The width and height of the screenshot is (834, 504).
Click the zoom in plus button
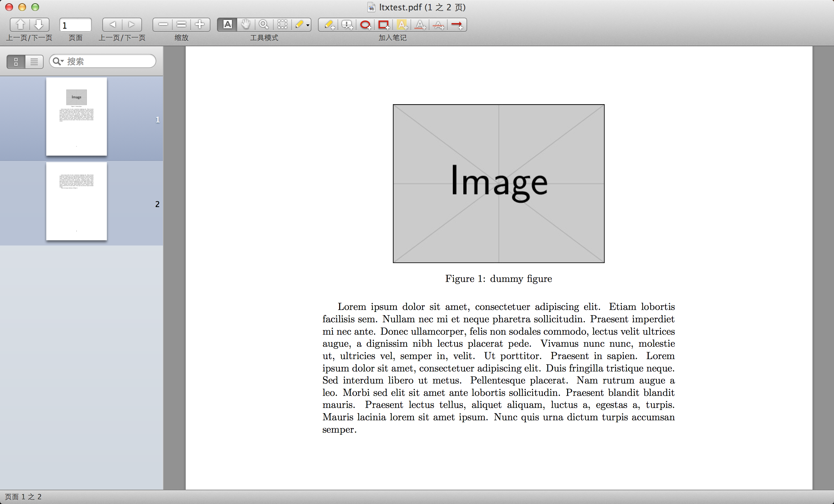200,25
